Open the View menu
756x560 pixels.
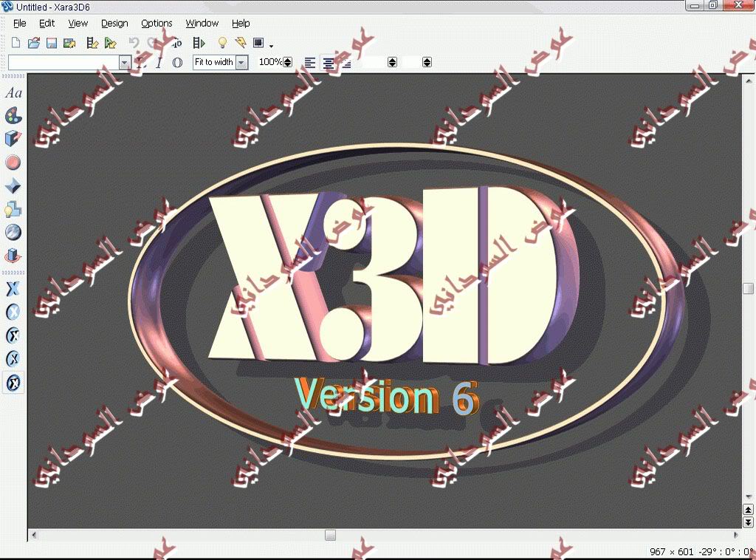[78, 23]
